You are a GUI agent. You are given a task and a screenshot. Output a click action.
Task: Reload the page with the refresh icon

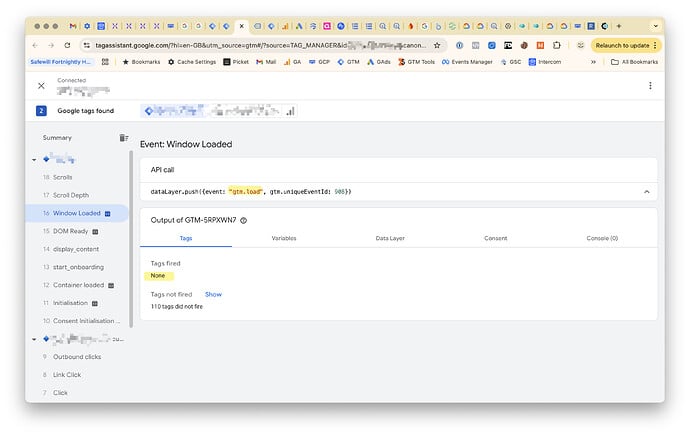pos(67,45)
